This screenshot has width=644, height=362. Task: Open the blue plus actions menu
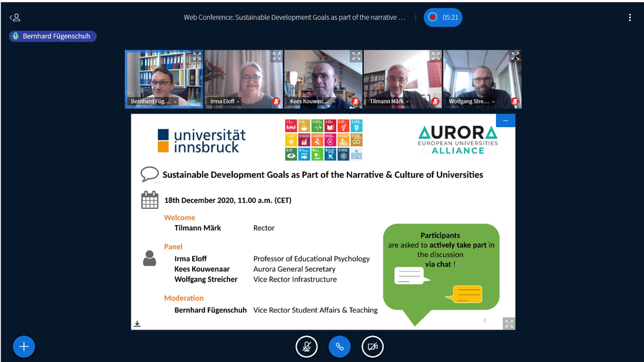24,346
